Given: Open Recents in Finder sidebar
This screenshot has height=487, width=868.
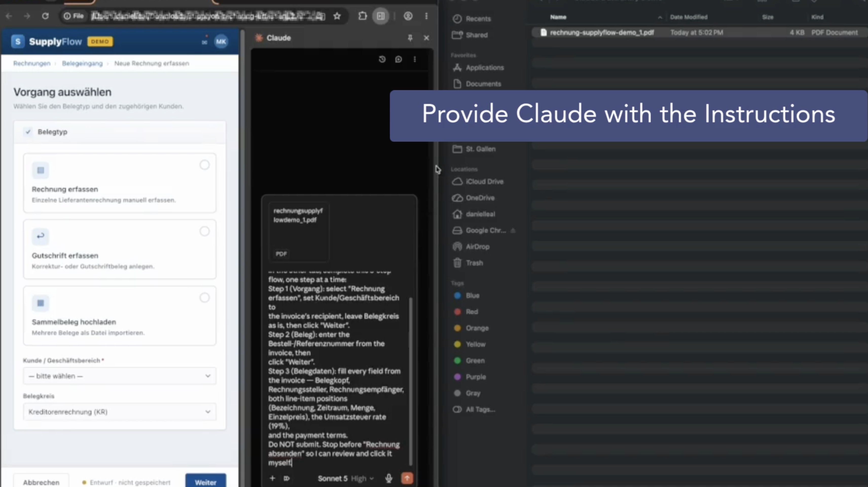Looking at the screenshot, I should pyautogui.click(x=472, y=19).
